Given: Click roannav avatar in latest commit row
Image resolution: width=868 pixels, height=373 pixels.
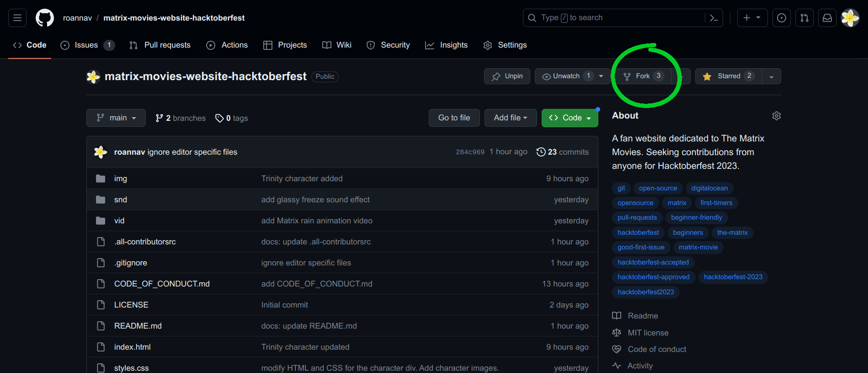Looking at the screenshot, I should pos(101,152).
